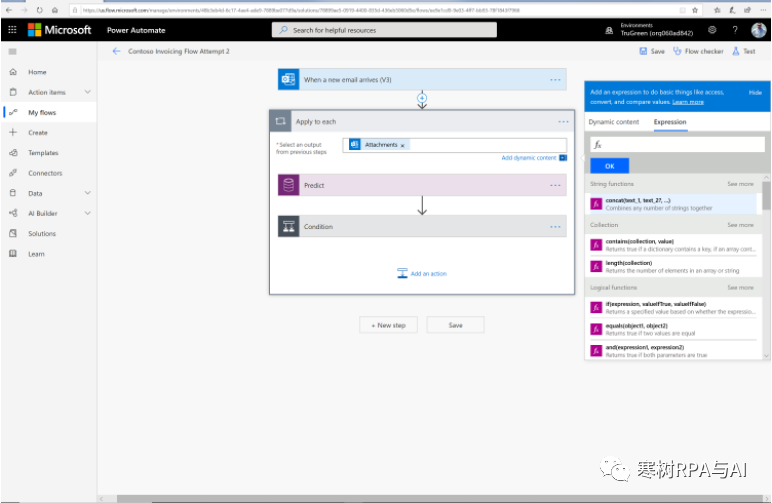This screenshot has height=503, width=772.
Task: Click Add dynamic content link
Action: pos(528,158)
